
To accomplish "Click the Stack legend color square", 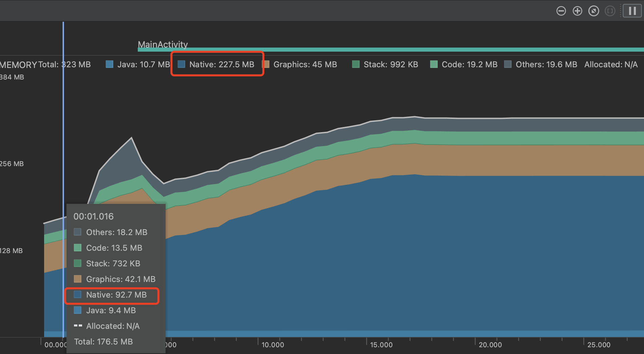I will (x=356, y=64).
